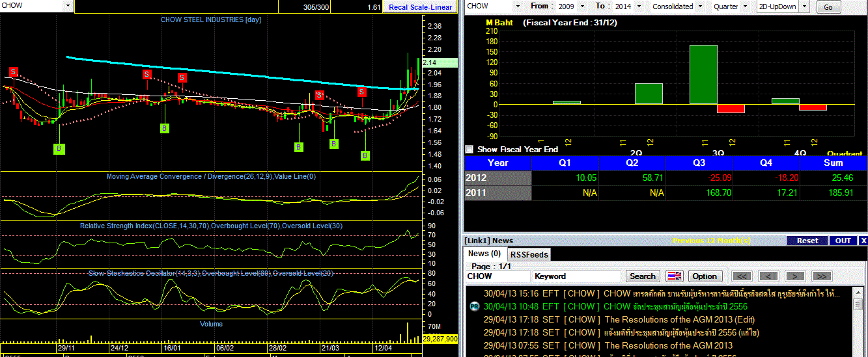Click the Year column header
Image resolution: width=868 pixels, height=357 pixels.
point(498,163)
